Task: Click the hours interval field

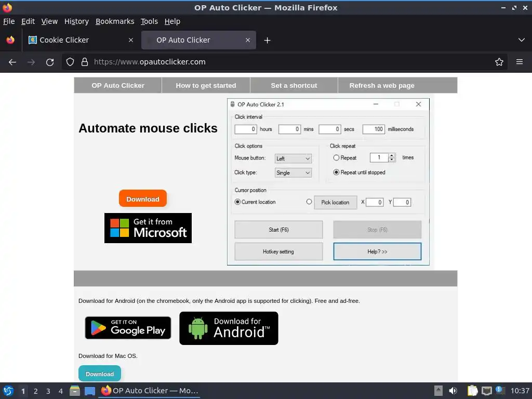Action: point(246,129)
